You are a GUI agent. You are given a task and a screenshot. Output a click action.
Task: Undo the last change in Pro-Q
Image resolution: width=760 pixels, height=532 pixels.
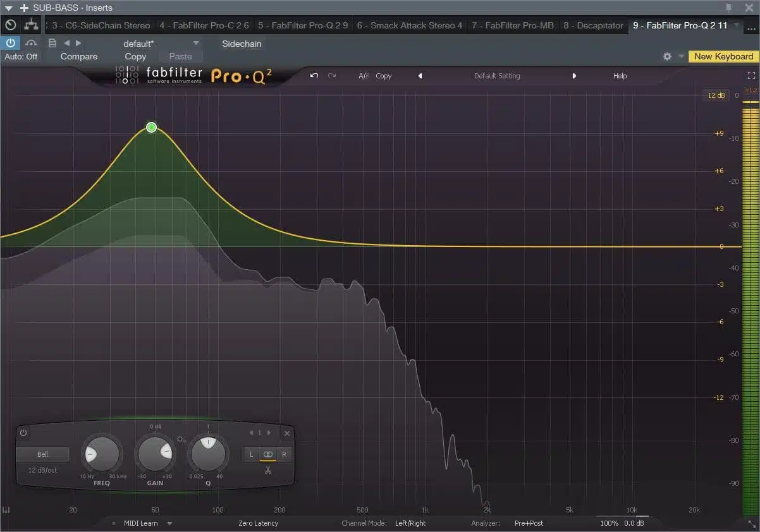pos(314,76)
